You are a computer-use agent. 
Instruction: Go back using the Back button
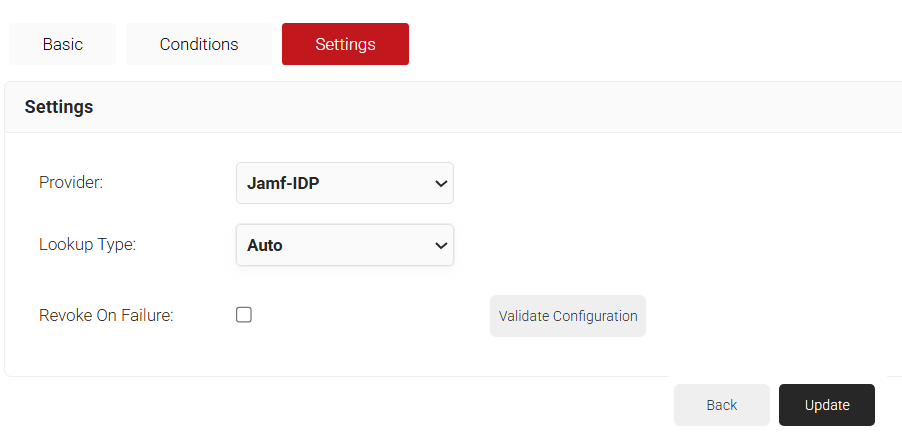click(x=721, y=405)
